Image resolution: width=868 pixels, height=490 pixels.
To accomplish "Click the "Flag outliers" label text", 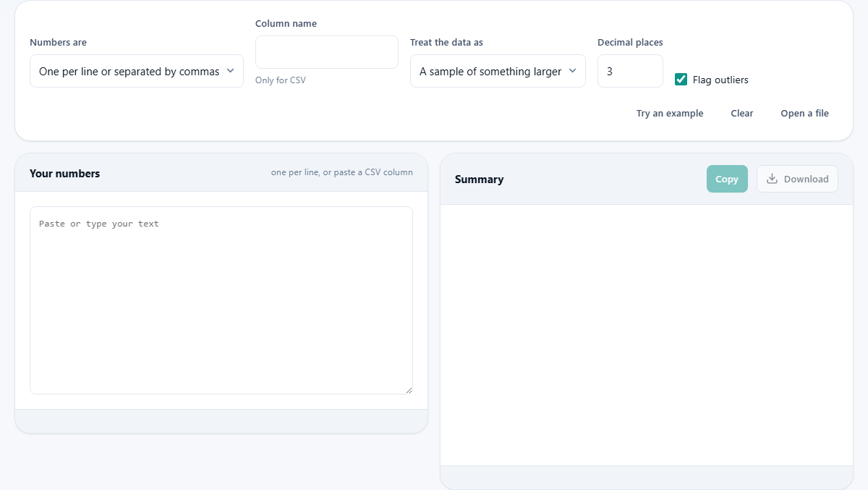I will pyautogui.click(x=720, y=80).
